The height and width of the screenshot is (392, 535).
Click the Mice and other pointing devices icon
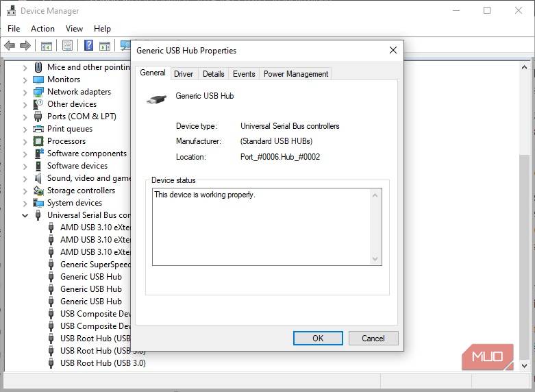point(38,67)
